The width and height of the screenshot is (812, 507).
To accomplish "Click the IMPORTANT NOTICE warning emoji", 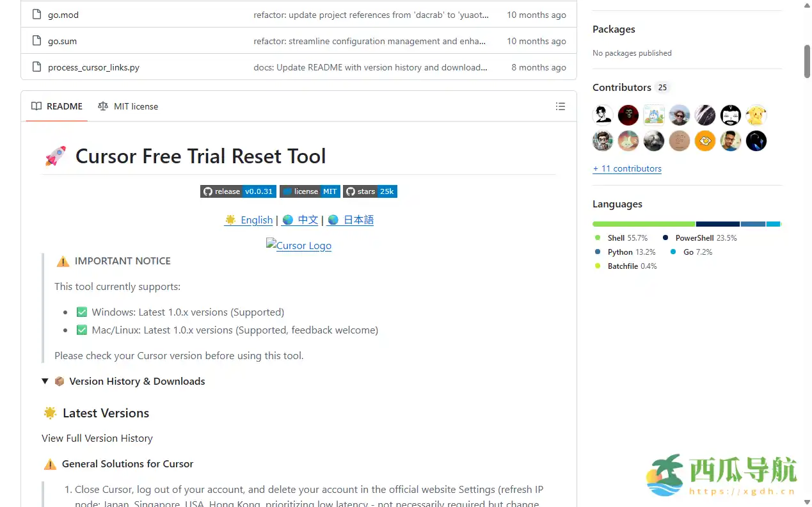I will (x=62, y=261).
